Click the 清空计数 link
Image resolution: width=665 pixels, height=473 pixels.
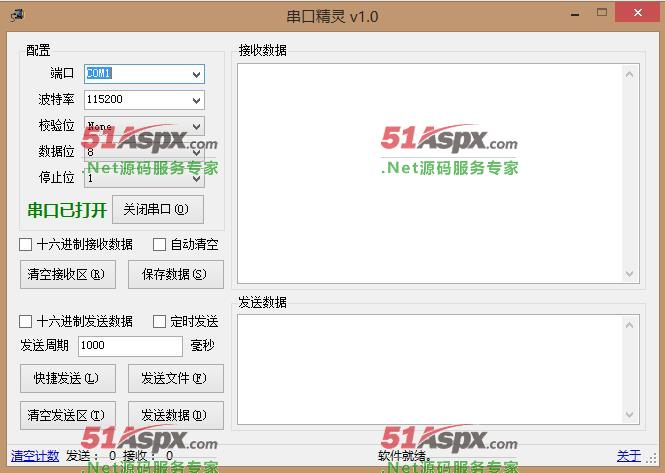[x=35, y=456]
